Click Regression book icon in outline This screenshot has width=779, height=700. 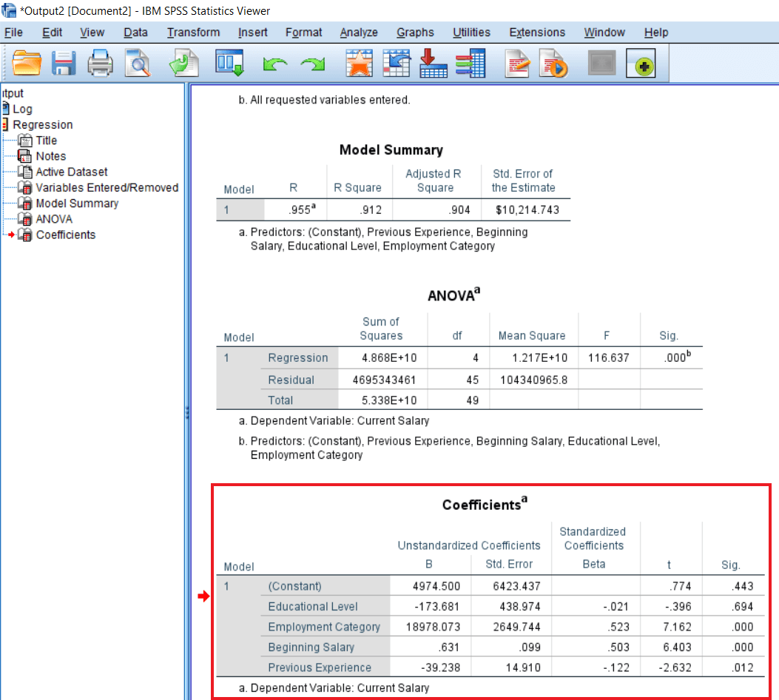[5, 124]
